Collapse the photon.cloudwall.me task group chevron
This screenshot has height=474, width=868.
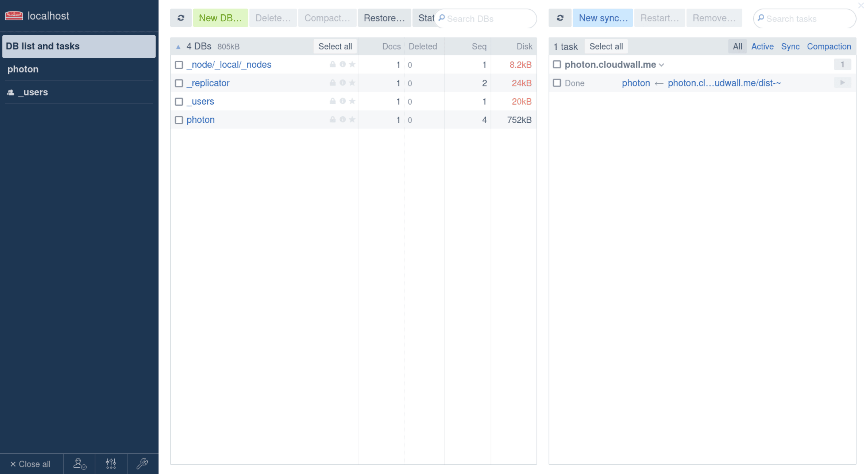[x=661, y=65]
